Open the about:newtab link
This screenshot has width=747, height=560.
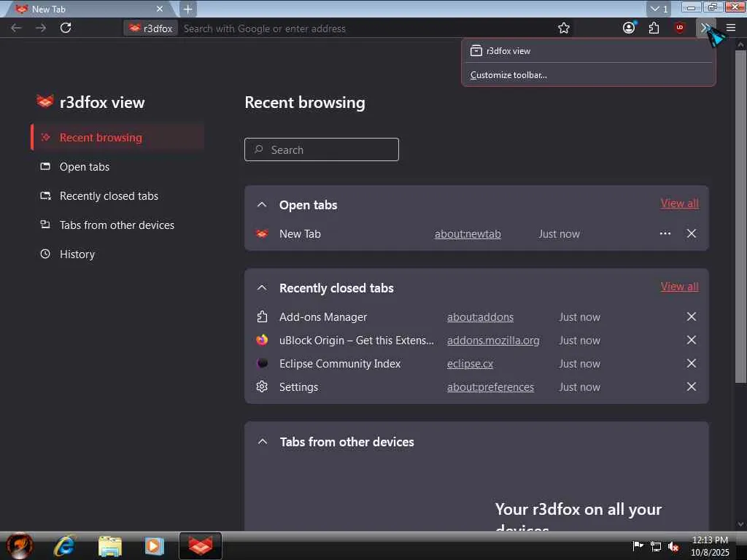468,234
